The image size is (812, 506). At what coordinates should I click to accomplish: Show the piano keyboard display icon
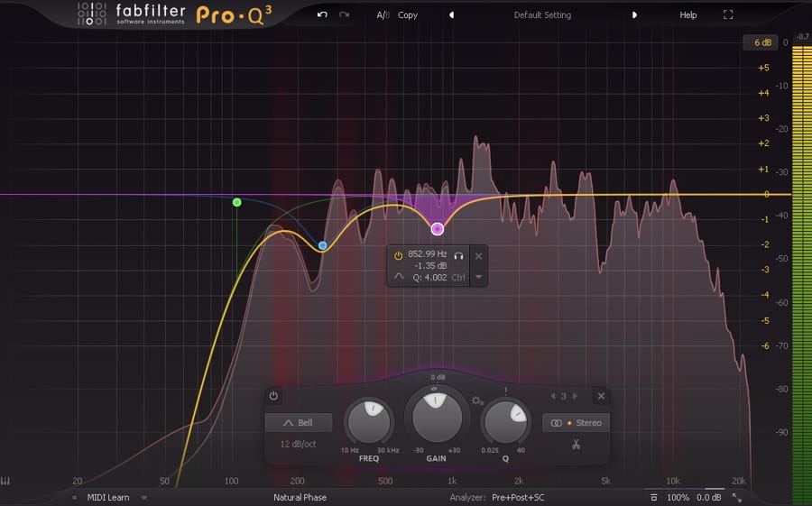[x=5, y=481]
